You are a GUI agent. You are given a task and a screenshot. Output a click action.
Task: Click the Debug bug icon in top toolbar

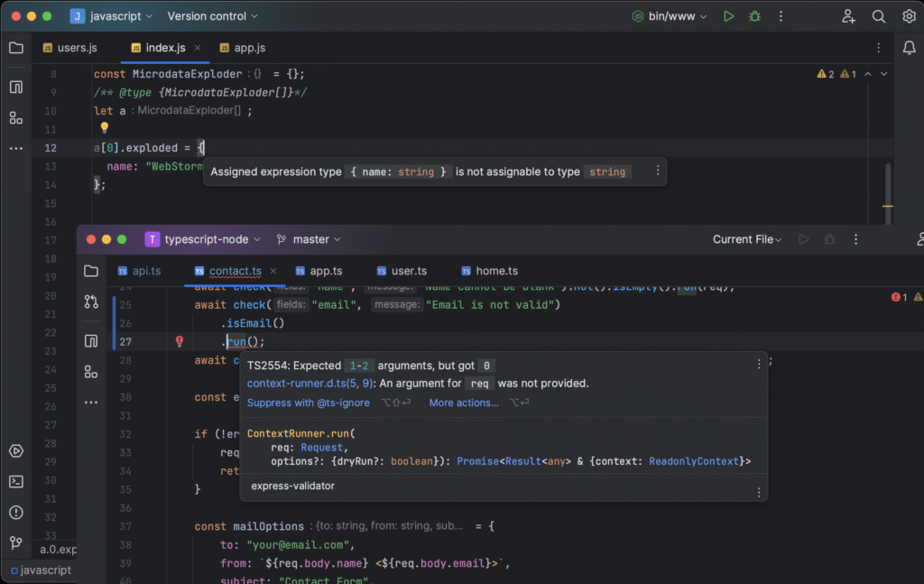click(x=754, y=16)
